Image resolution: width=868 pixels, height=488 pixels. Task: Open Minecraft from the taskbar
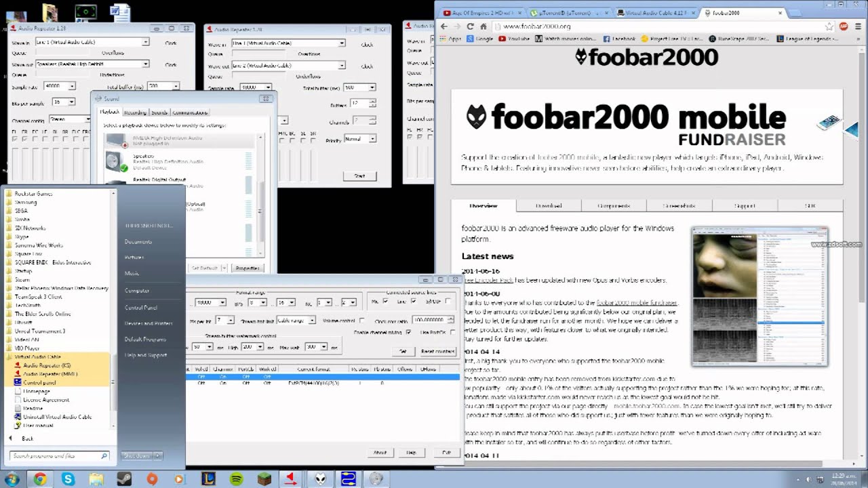(264, 479)
